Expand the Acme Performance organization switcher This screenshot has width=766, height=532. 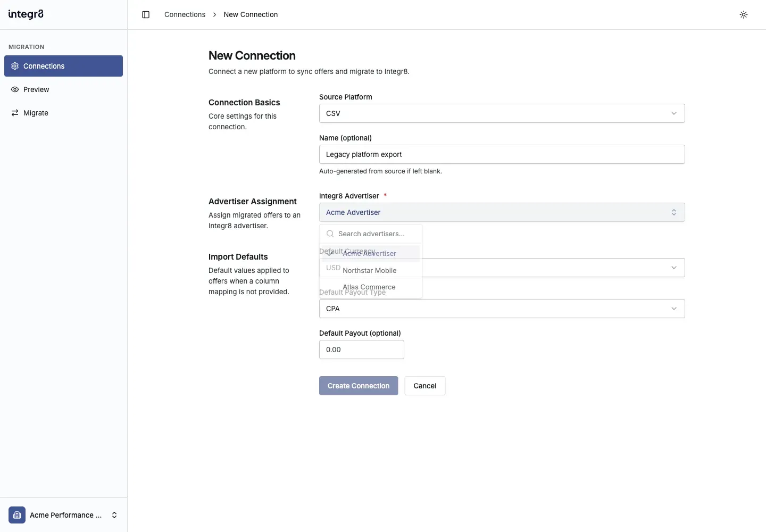coord(63,515)
